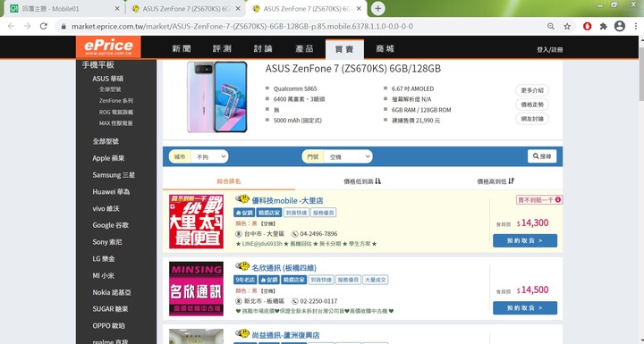Image resolution: width=644 pixels, height=344 pixels.
Task: Click the info icon on 買不到賠一千 badge
Action: pyautogui.click(x=558, y=200)
